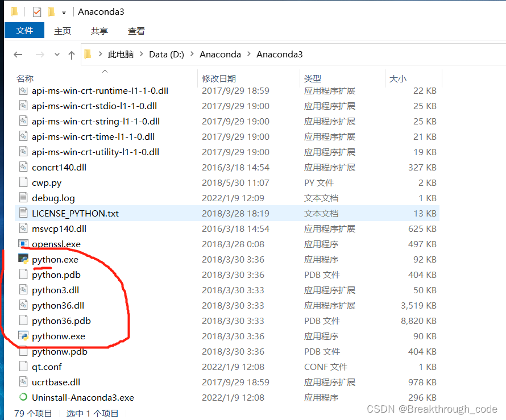506x420 pixels.
Task: Select cwp.py file icon
Action: (x=23, y=182)
